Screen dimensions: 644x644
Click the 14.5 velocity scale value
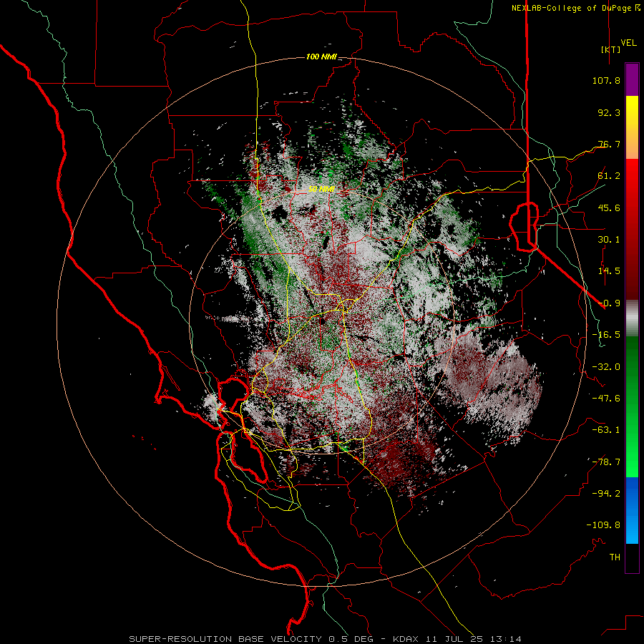[x=609, y=271]
